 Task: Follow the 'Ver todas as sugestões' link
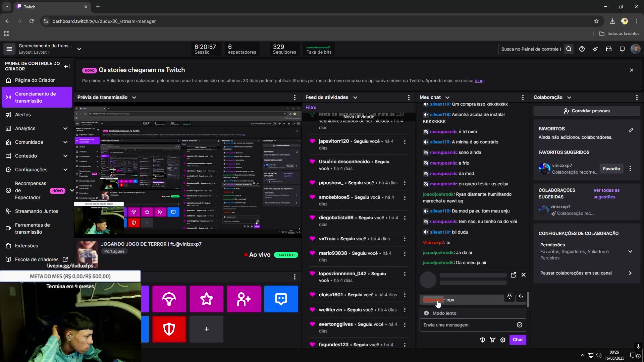click(x=606, y=193)
